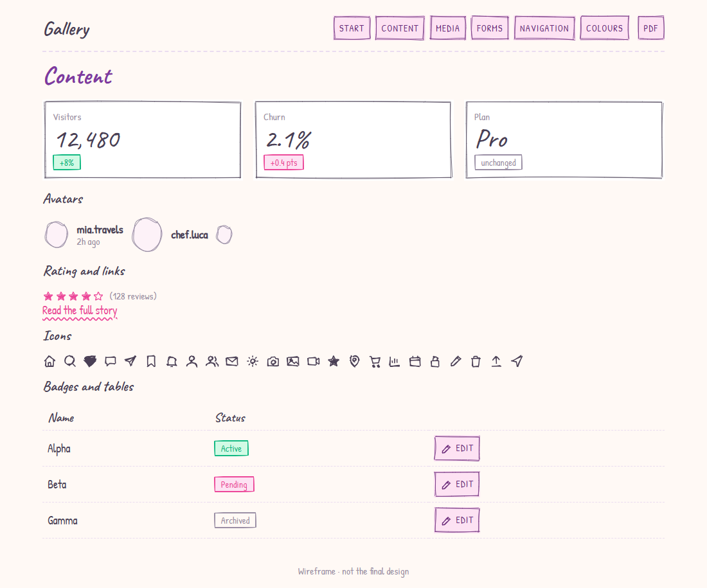
Task: Open the Colours tab
Action: (604, 28)
